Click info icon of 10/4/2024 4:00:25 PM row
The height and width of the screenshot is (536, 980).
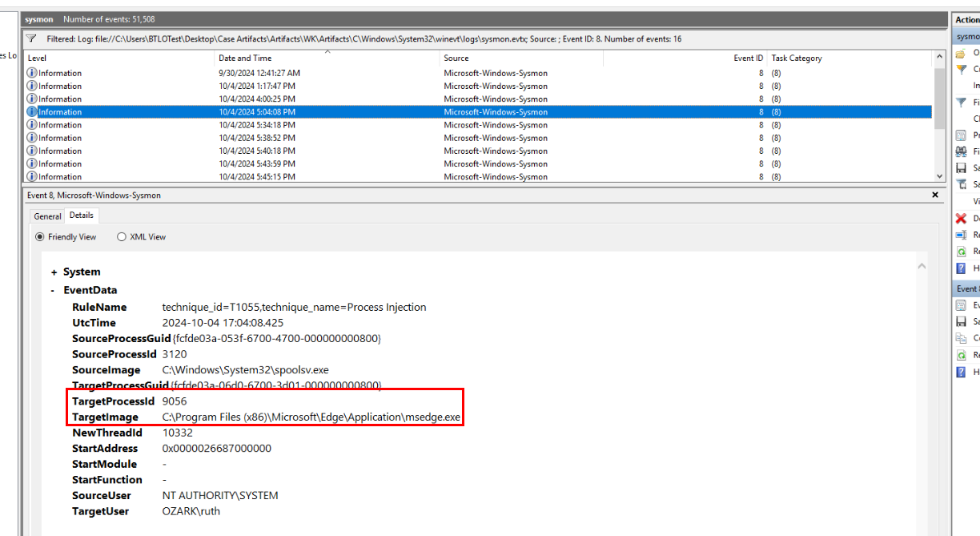[32, 99]
